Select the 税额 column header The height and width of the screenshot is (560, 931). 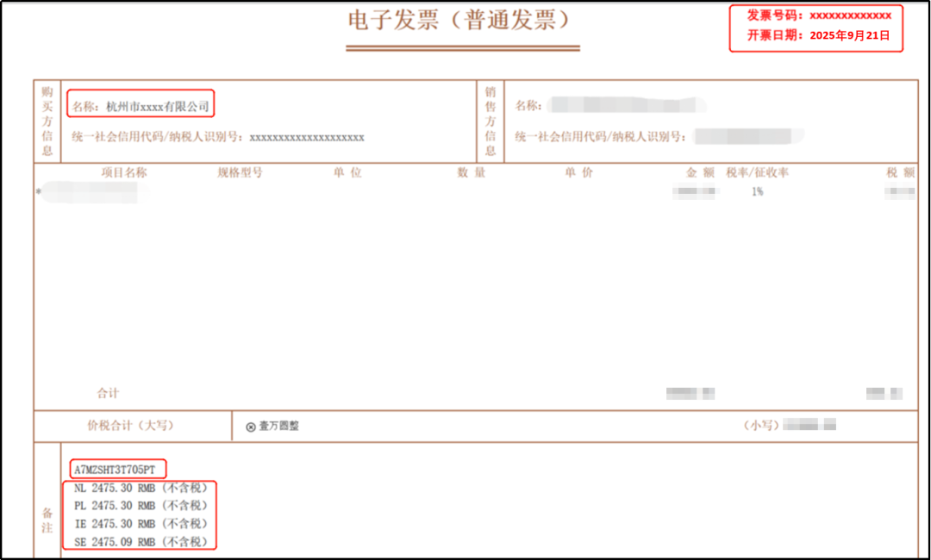tap(899, 172)
